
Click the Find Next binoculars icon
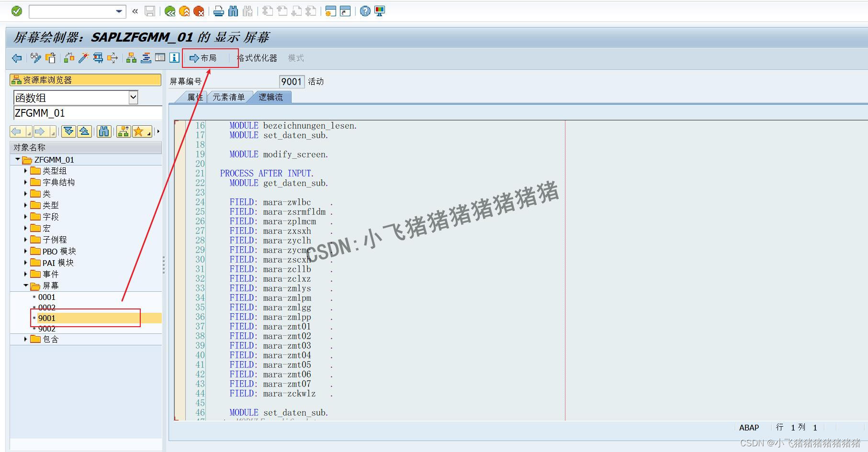pos(248,11)
